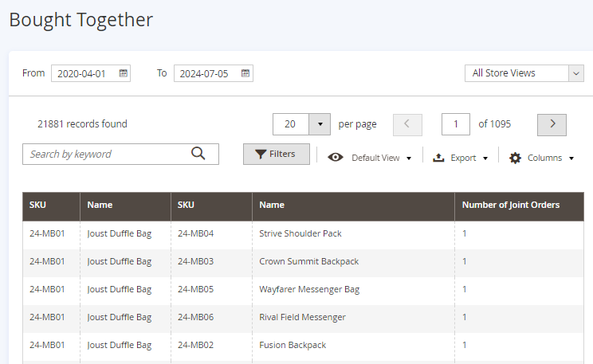Select the Crown Summit Backpack cell
Image resolution: width=593 pixels, height=364 pixels.
tap(353, 261)
